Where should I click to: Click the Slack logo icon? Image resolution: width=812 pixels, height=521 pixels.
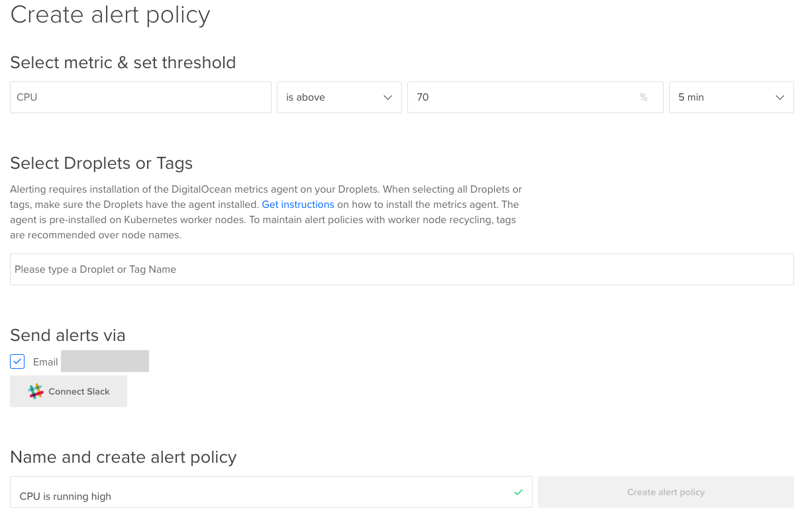[x=36, y=391]
